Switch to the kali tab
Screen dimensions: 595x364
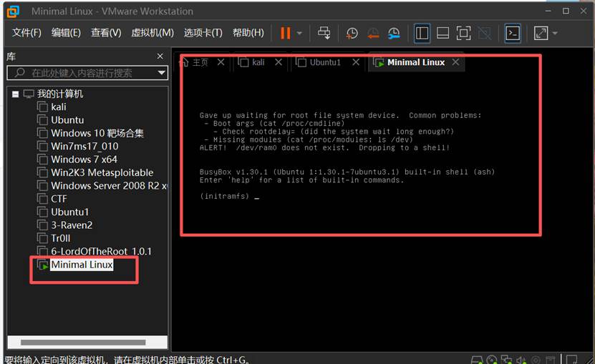coord(258,62)
